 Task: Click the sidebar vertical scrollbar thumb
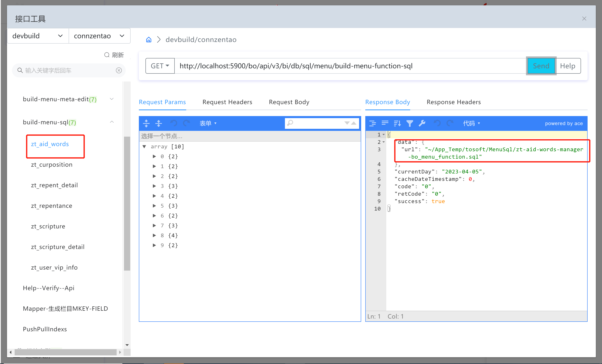[127, 204]
